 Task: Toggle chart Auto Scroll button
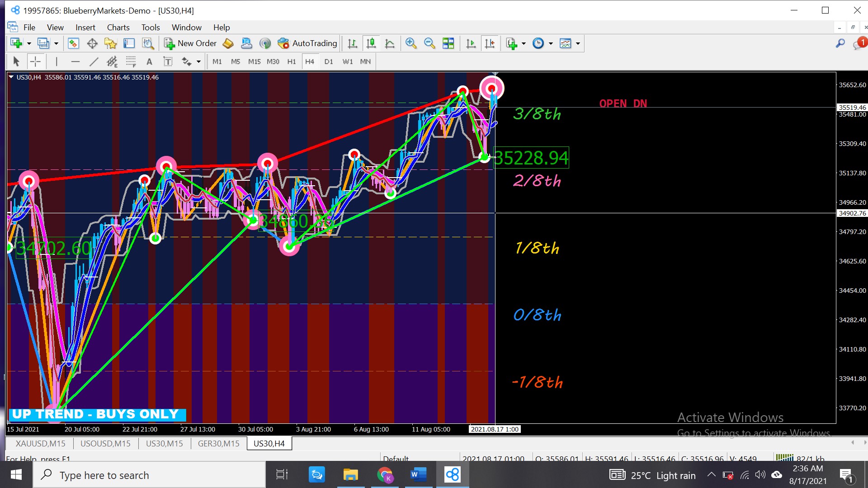click(x=471, y=43)
